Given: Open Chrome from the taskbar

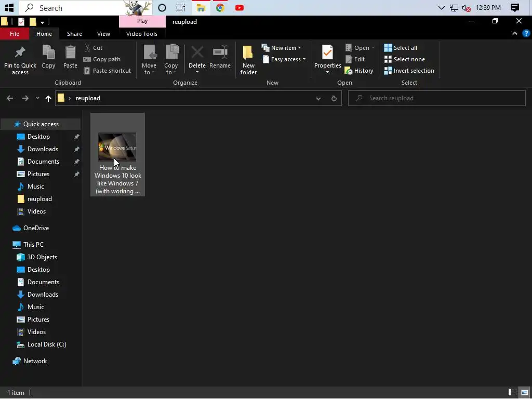Looking at the screenshot, I should (220, 7).
